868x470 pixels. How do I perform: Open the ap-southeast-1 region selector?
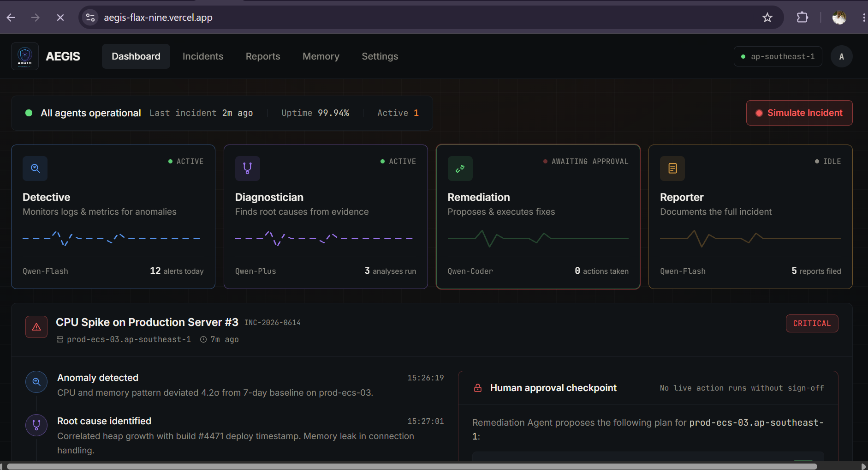[778, 56]
